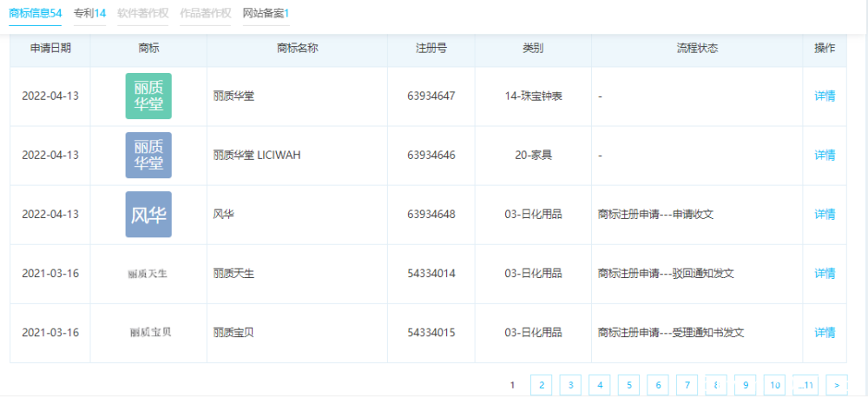Open the blue 丽质华堂 LICIWAH trademark logo
The image size is (868, 398).
click(148, 156)
